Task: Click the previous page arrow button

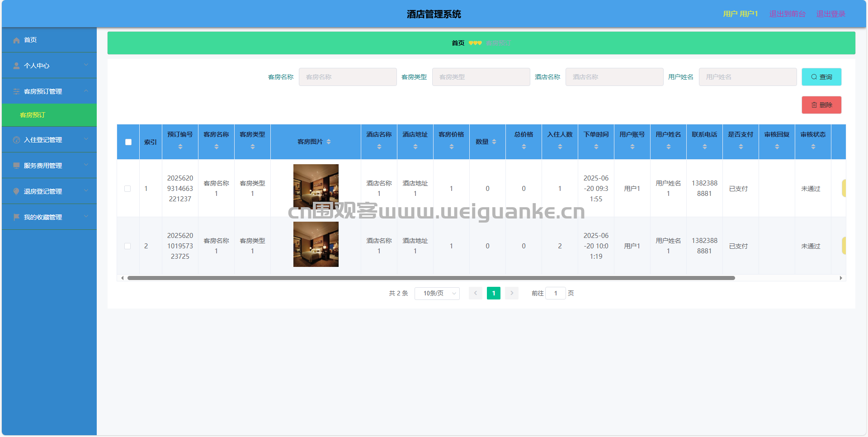Action: (476, 293)
